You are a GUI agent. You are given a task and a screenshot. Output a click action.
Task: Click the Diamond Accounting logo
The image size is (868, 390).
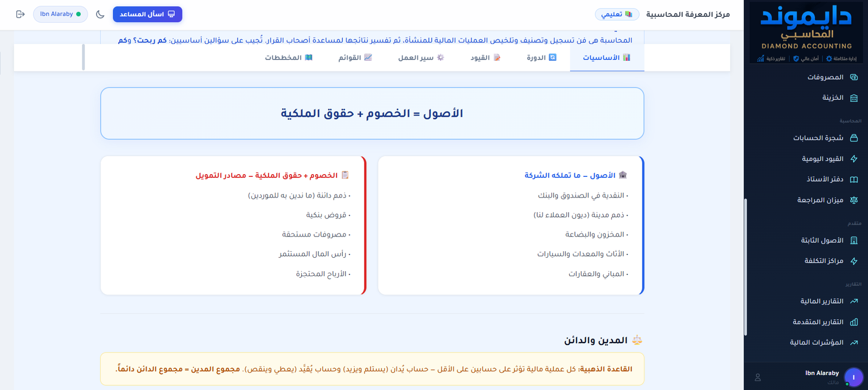tap(806, 32)
